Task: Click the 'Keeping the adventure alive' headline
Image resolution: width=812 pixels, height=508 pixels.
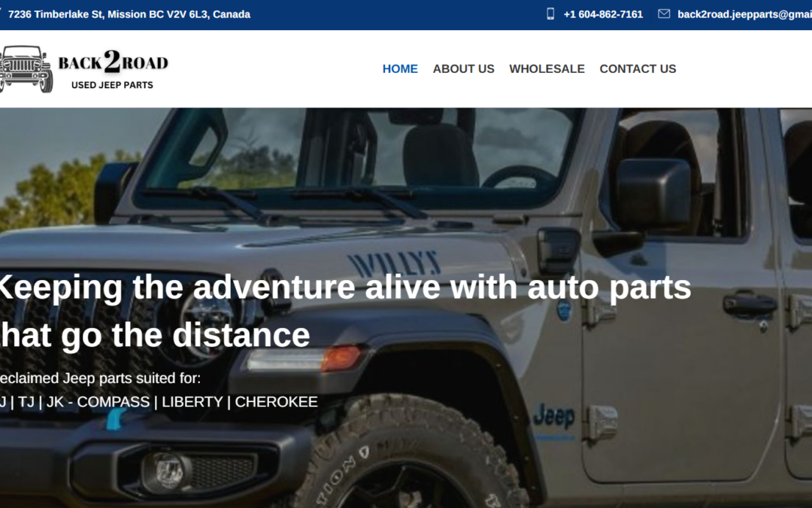Action: (x=345, y=287)
